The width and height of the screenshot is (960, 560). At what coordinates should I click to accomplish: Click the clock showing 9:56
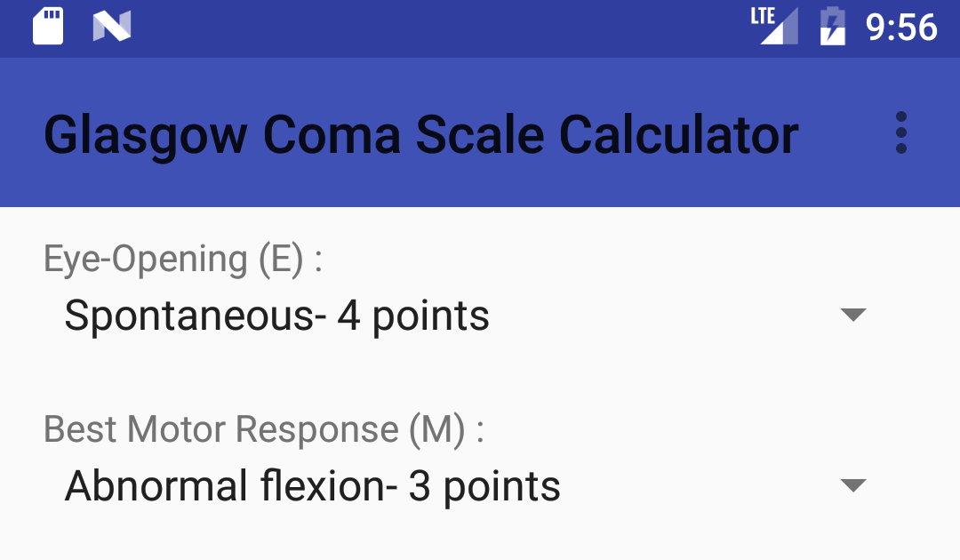pos(900,27)
